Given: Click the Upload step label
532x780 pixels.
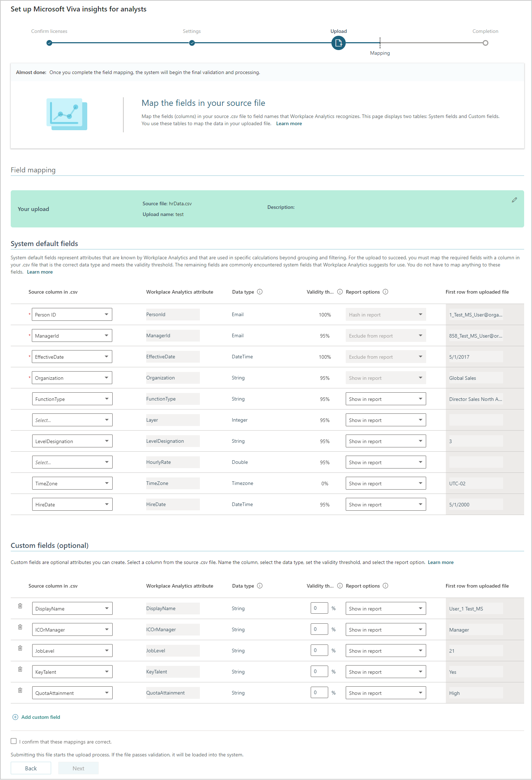Looking at the screenshot, I should click(x=339, y=31).
